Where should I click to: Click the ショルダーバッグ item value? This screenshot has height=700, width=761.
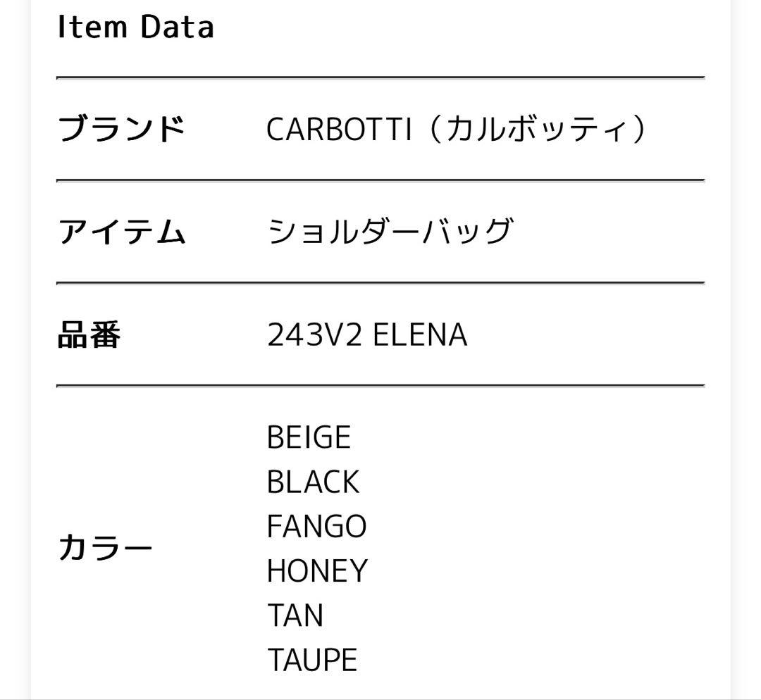(390, 232)
